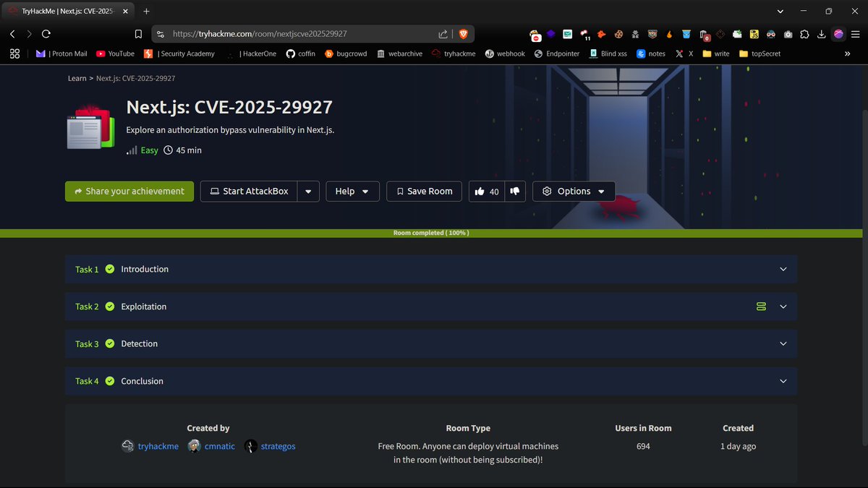Image resolution: width=868 pixels, height=488 pixels.
Task: Click the '694' users in room value
Action: [643, 446]
